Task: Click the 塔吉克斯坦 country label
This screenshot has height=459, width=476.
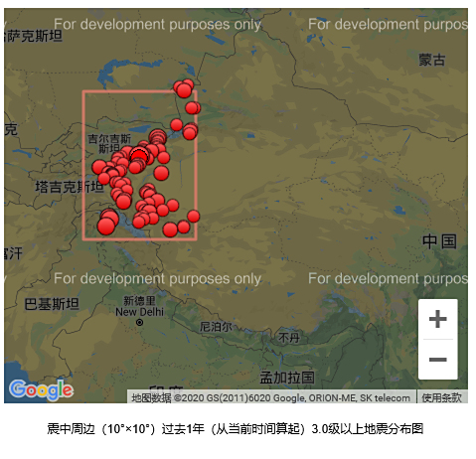Action: pyautogui.click(x=70, y=187)
